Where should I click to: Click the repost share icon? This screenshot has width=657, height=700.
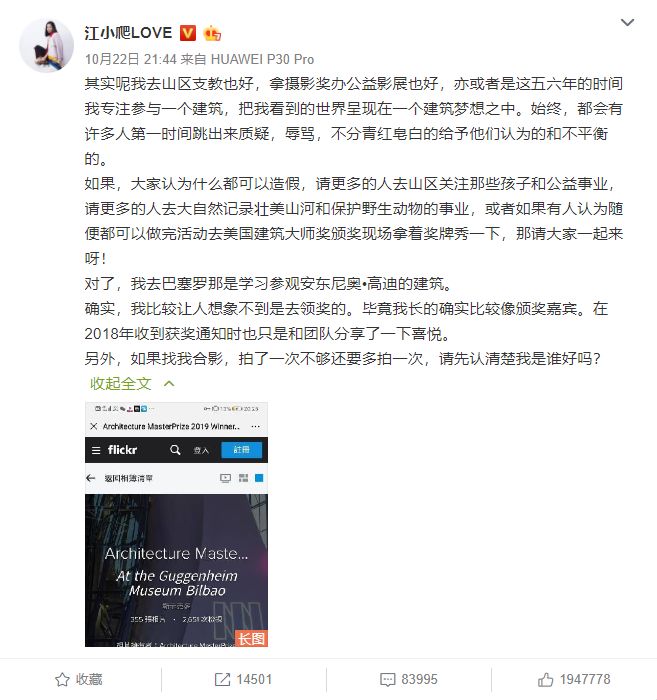(x=222, y=679)
